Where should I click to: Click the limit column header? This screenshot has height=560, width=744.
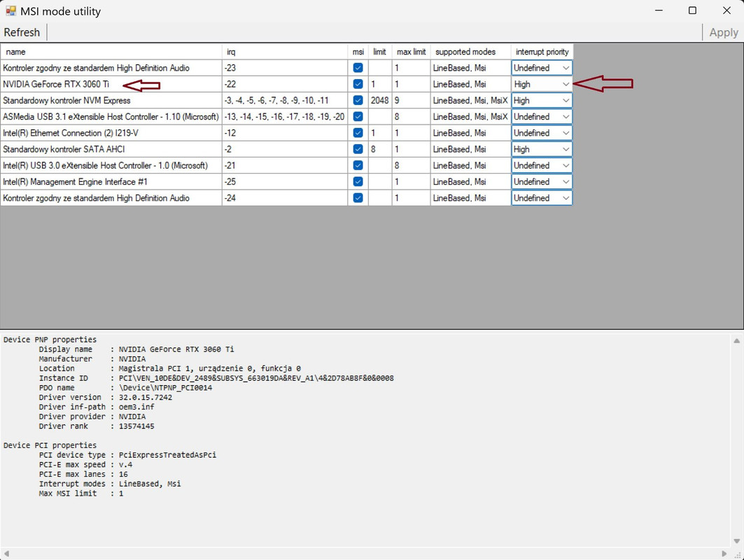tap(380, 52)
